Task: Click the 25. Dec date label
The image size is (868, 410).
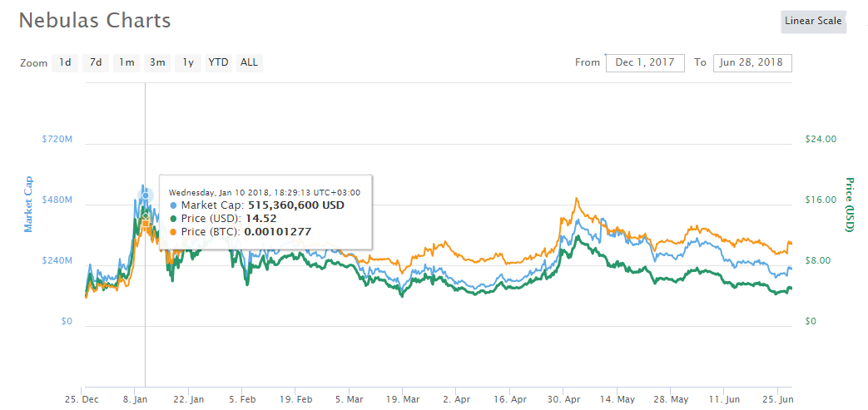Action: (x=82, y=399)
